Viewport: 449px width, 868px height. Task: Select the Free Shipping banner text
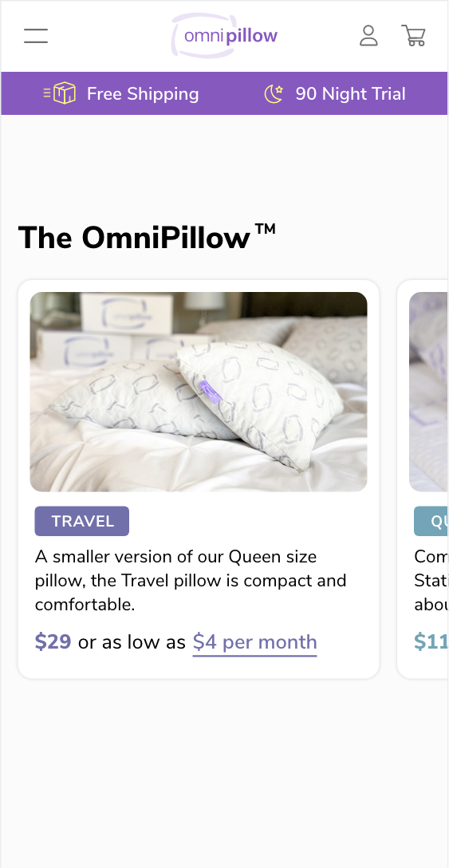click(143, 93)
